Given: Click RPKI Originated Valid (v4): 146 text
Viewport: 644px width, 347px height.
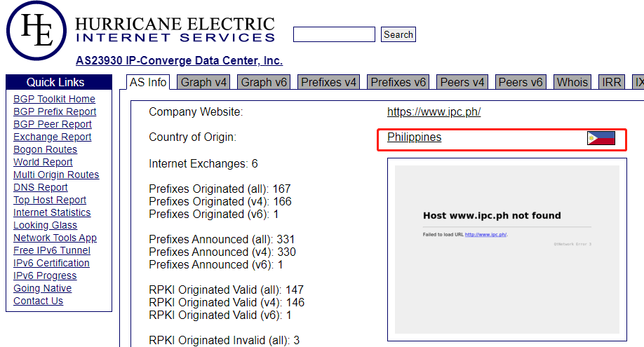Looking at the screenshot, I should click(227, 303).
